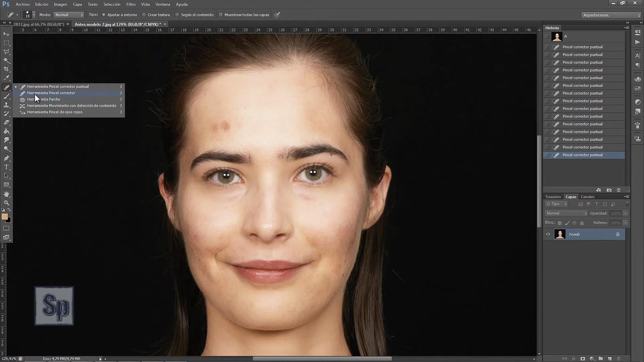Viewport: 644px width, 362px height.
Task: Open the Modo dropdown set to Normal
Action: coord(68,15)
